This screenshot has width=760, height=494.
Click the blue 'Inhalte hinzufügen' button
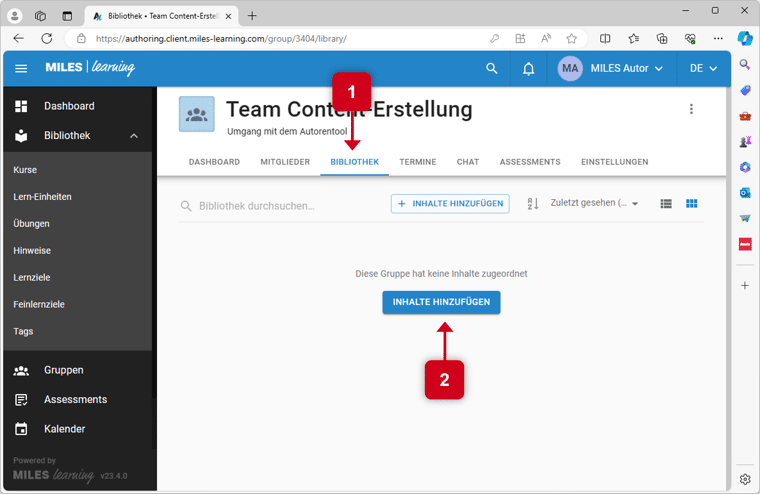(x=441, y=302)
